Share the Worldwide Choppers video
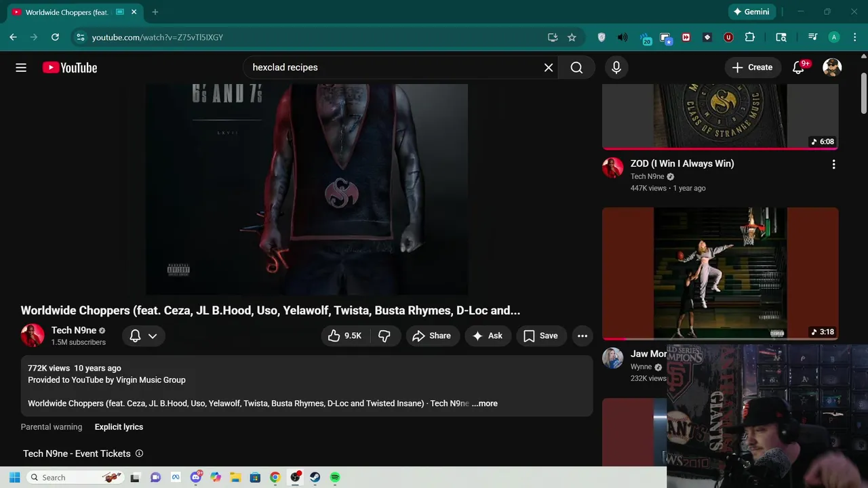Screen dimensions: 868x488 click(432, 335)
